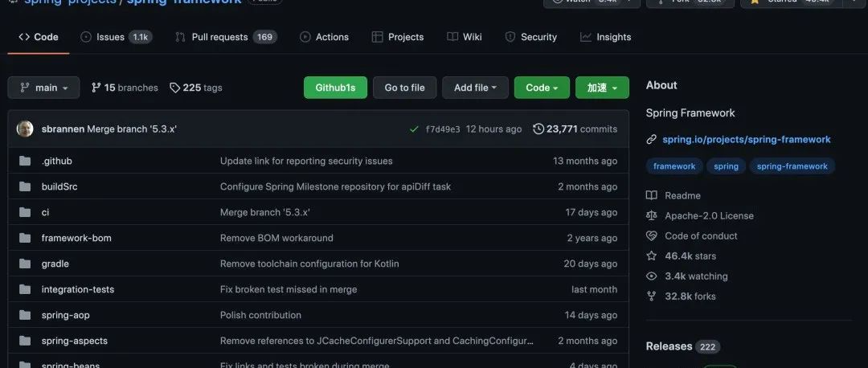Open the Apache-2.0 License link

click(709, 215)
